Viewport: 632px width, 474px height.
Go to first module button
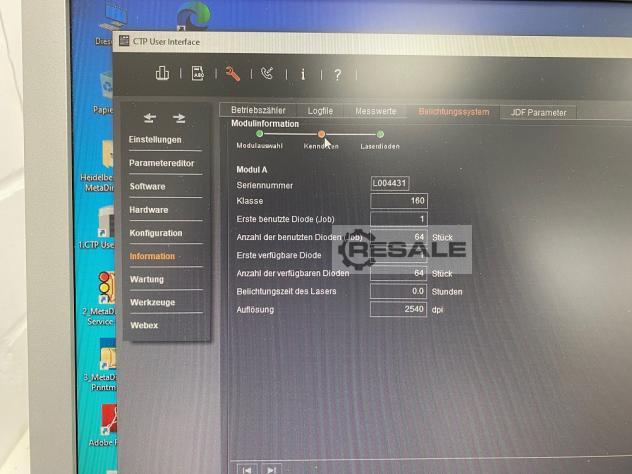coord(247,469)
